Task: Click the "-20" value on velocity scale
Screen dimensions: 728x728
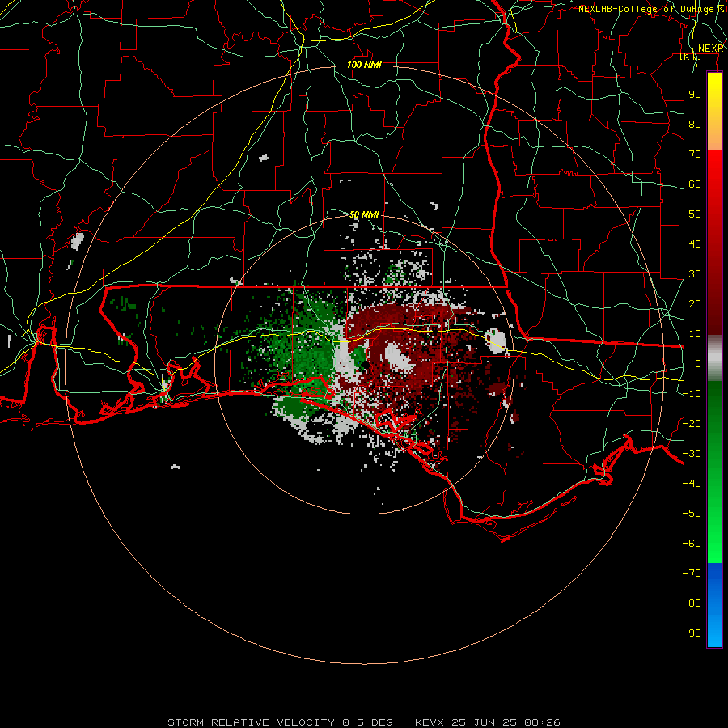Action: 692,423
